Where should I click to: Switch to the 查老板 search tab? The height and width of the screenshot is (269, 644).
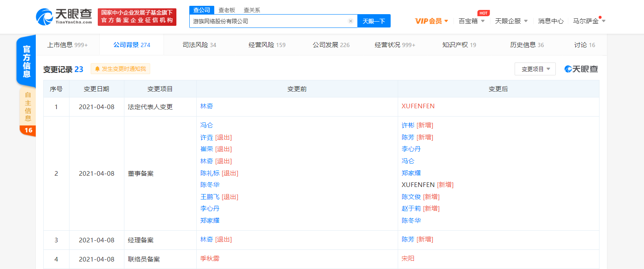(x=227, y=10)
